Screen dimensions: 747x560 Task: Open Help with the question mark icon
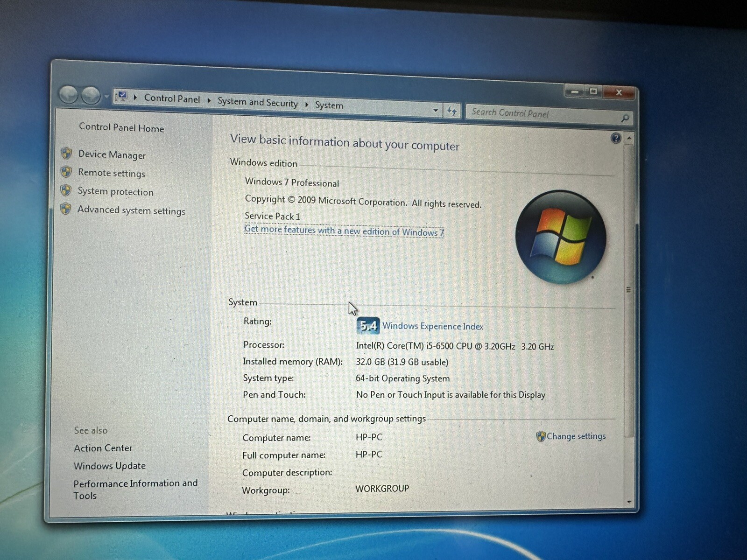pos(616,138)
